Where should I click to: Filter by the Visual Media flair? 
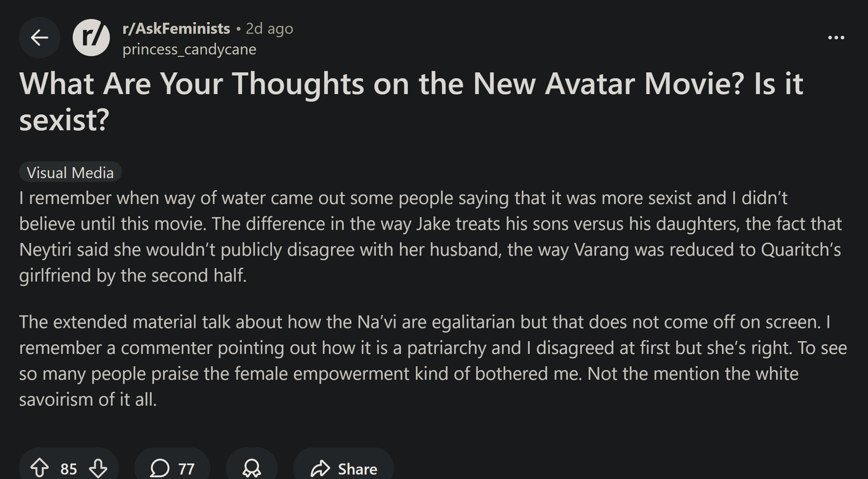[70, 172]
